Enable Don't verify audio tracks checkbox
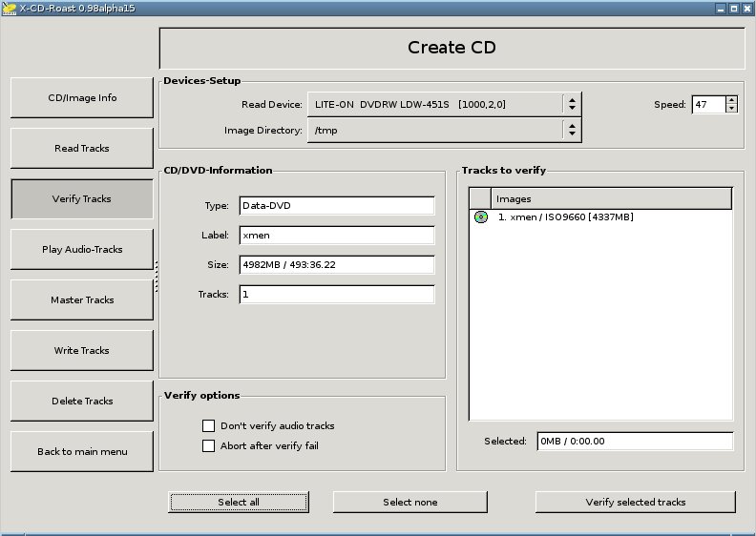Viewport: 756px width, 536px height. (x=208, y=425)
